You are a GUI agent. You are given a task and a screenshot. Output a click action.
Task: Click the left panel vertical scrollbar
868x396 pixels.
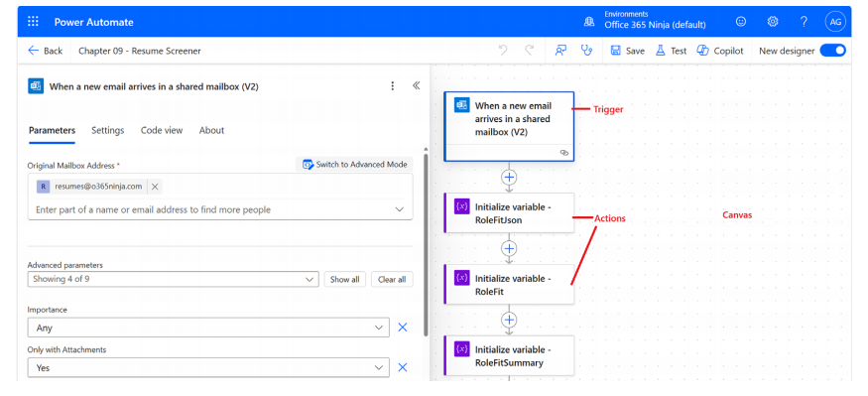tap(426, 244)
